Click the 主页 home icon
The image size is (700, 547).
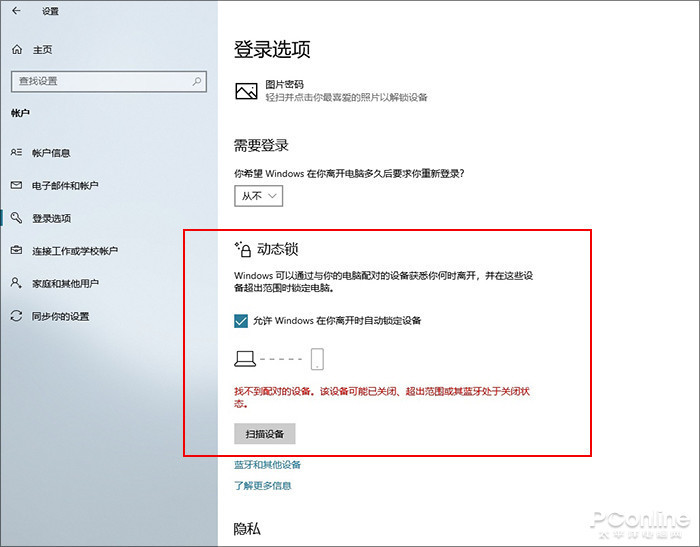click(17, 50)
